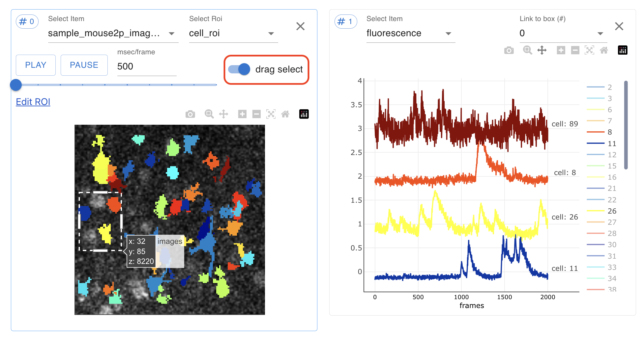Screen dimensions: 644x337
Task: Show cell 15 trace from legend
Action: click(601, 166)
